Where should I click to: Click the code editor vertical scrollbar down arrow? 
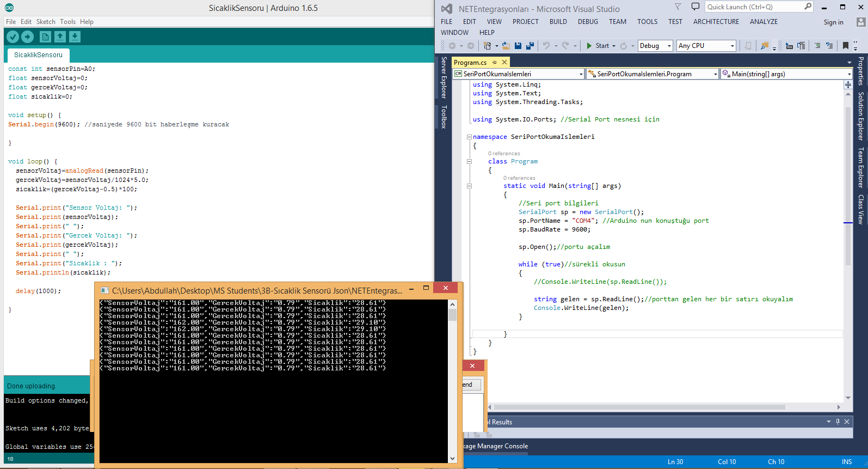pyautogui.click(x=848, y=398)
